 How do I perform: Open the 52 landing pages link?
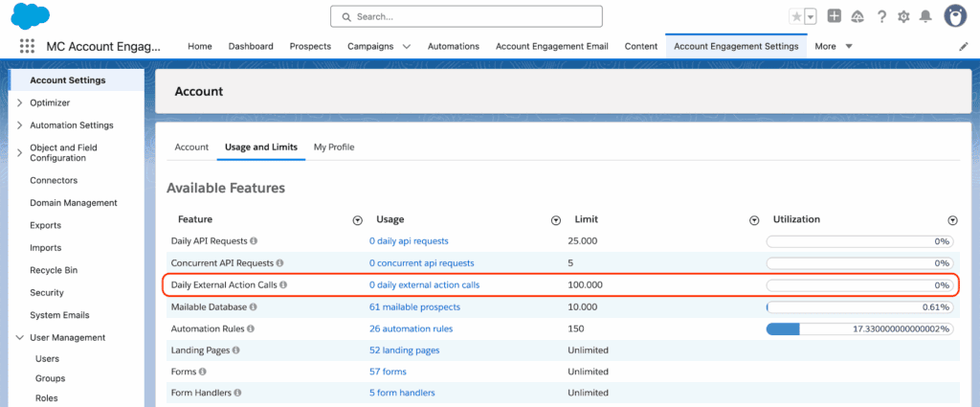tap(404, 350)
